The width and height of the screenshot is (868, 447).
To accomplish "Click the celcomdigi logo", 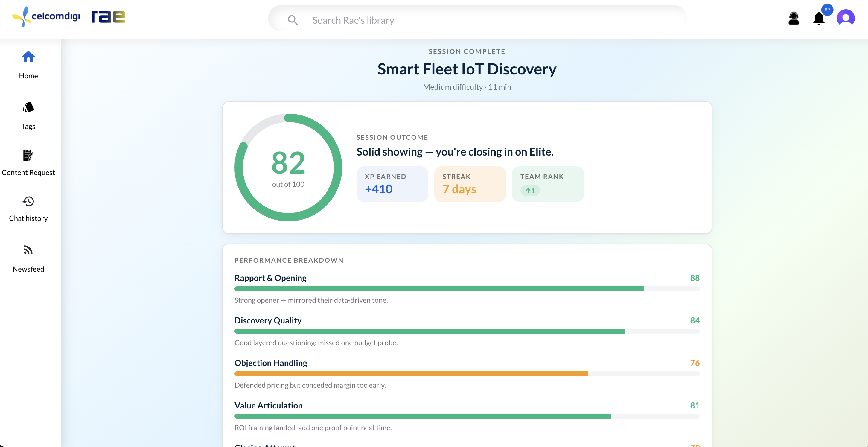I will 46,16.
